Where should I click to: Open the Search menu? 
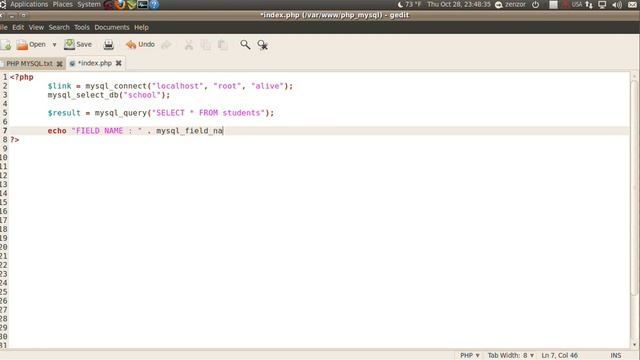59,27
